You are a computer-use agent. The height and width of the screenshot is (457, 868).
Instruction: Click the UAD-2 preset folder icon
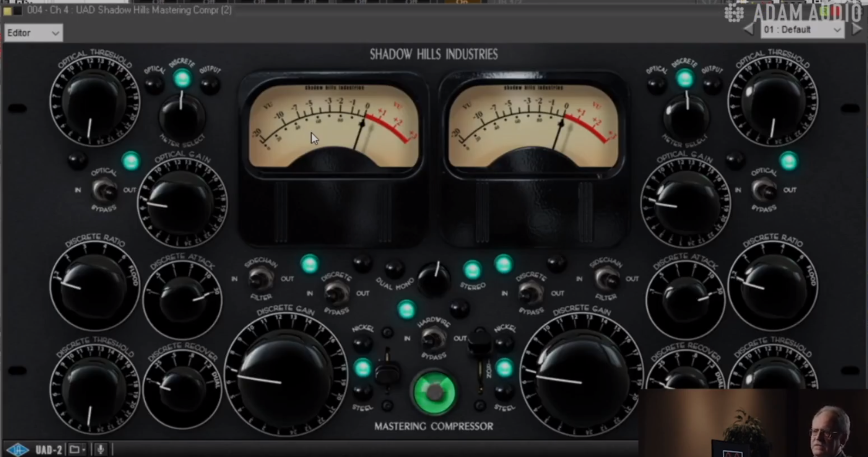pyautogui.click(x=74, y=449)
